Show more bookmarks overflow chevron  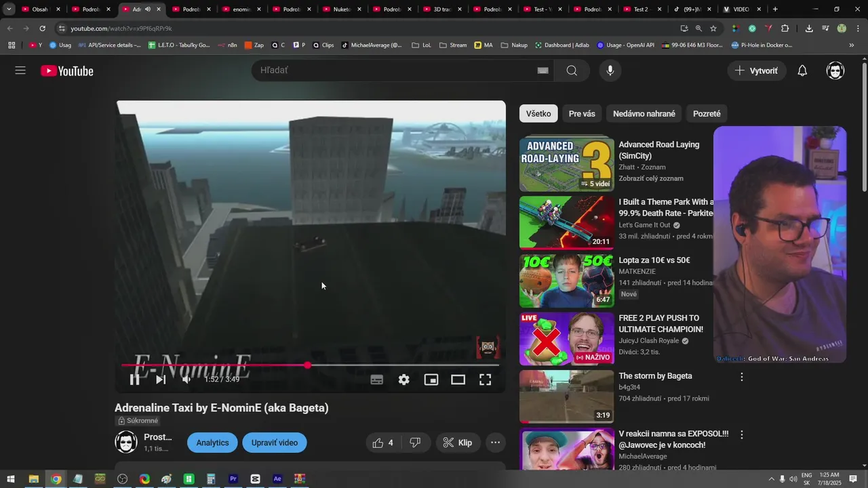point(852,45)
